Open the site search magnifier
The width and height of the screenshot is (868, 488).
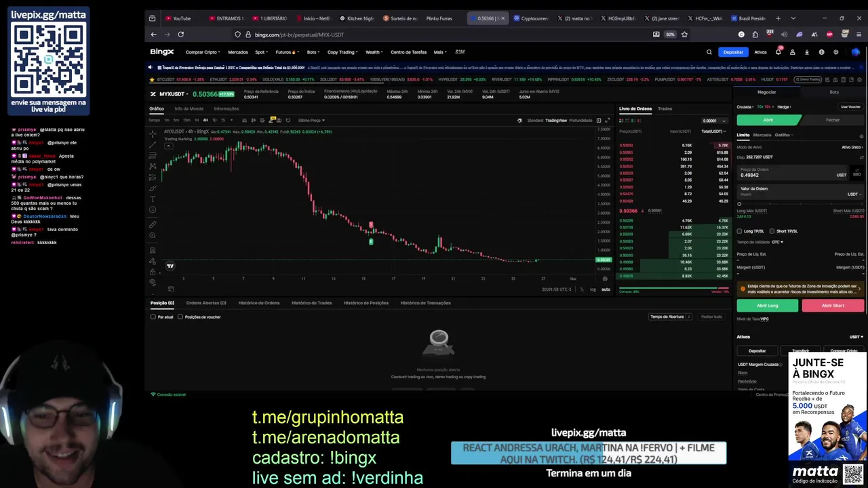[709, 52]
